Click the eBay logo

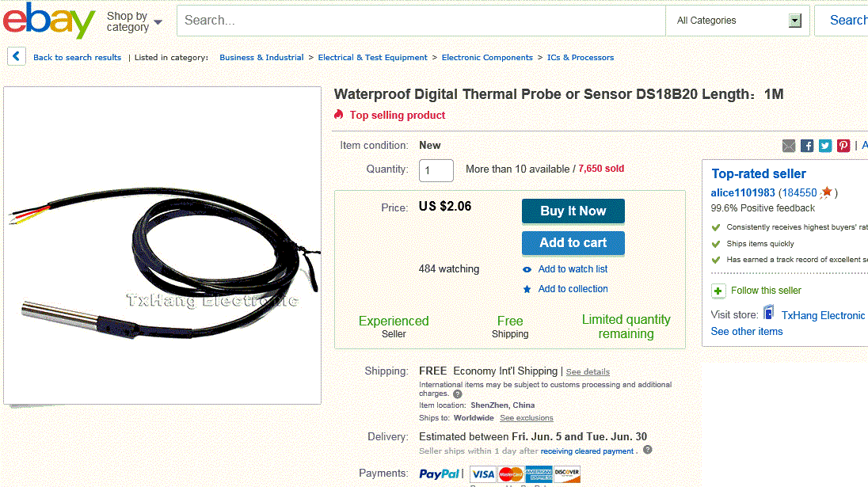(49, 21)
